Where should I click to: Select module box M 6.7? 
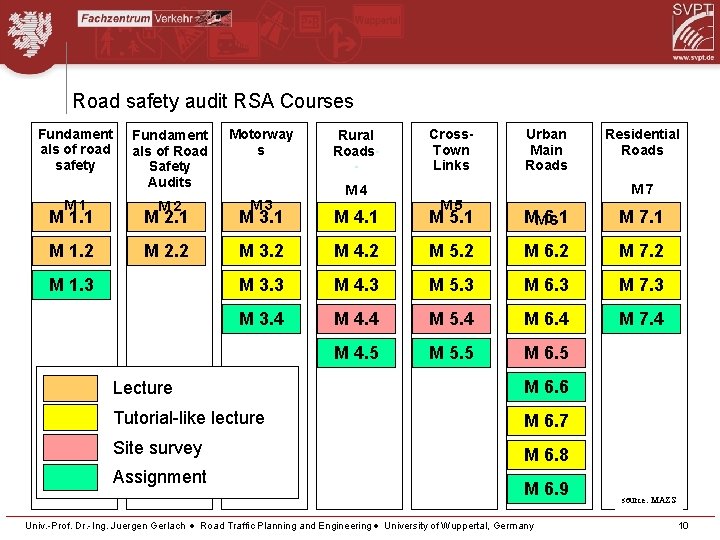click(546, 421)
